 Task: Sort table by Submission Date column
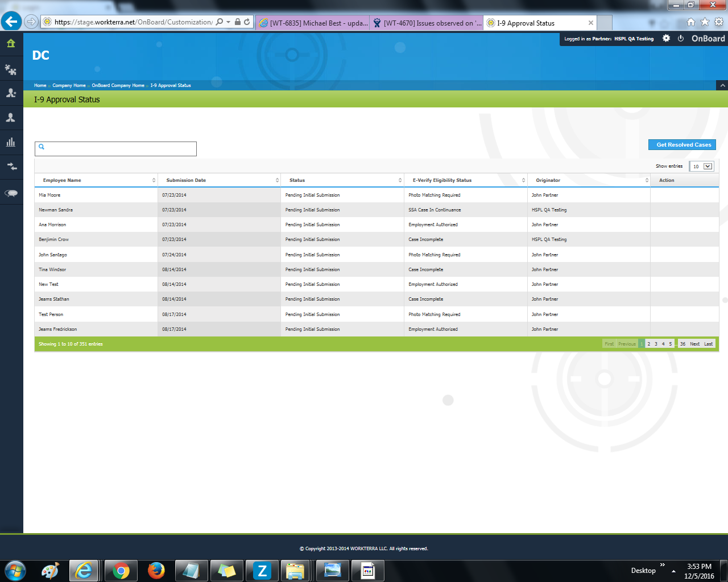(x=220, y=180)
